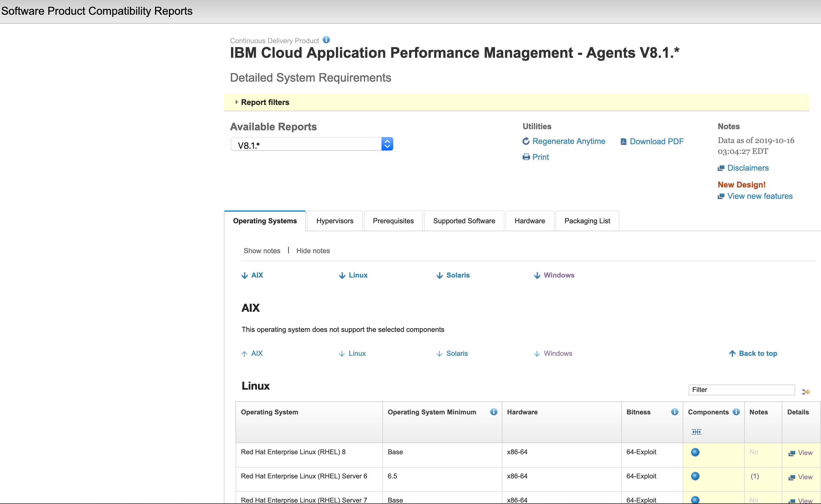Click the filter apply arrow icon
This screenshot has height=504, width=821.
point(806,392)
